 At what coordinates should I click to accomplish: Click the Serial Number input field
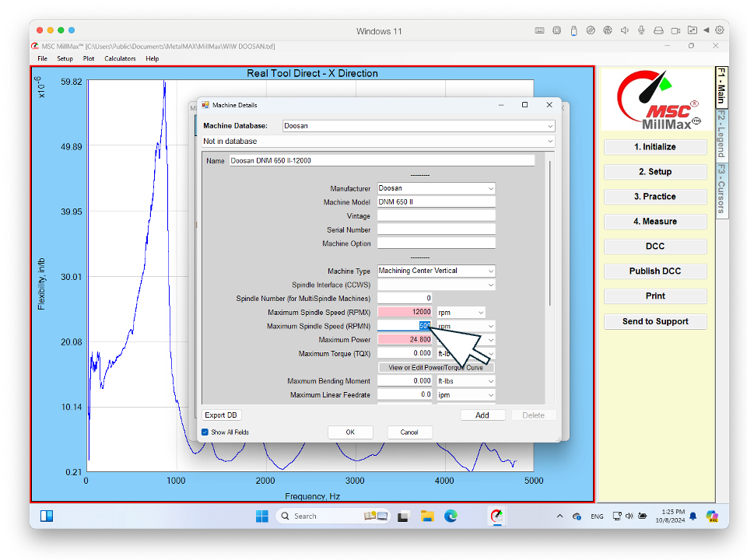coord(436,230)
